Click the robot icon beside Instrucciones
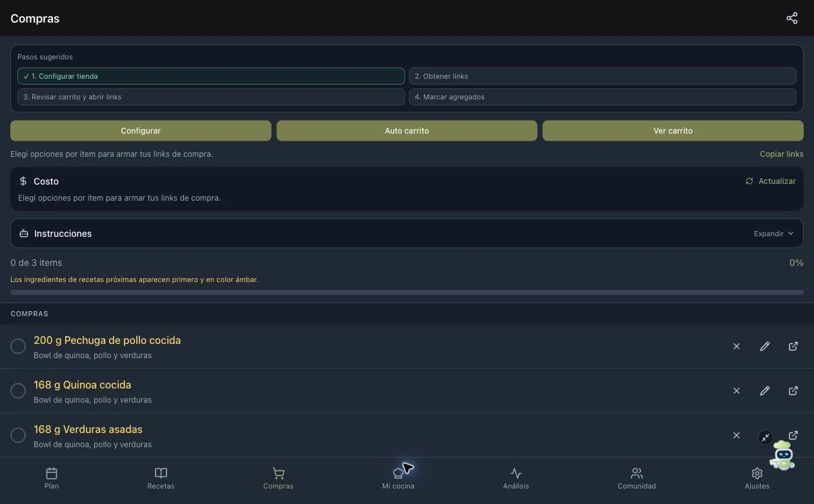This screenshot has height=504, width=814. [x=24, y=234]
